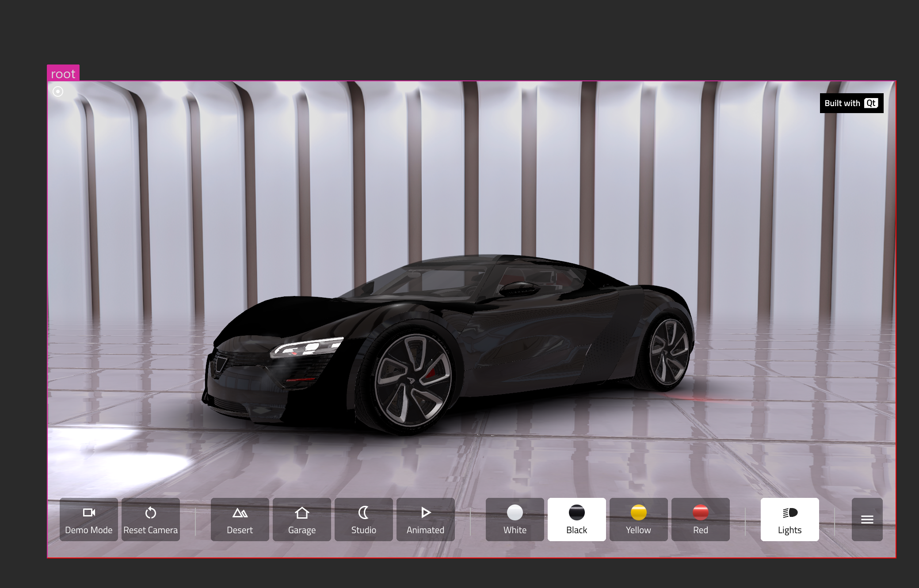Select the Desert environment mountains icon

pos(240,512)
